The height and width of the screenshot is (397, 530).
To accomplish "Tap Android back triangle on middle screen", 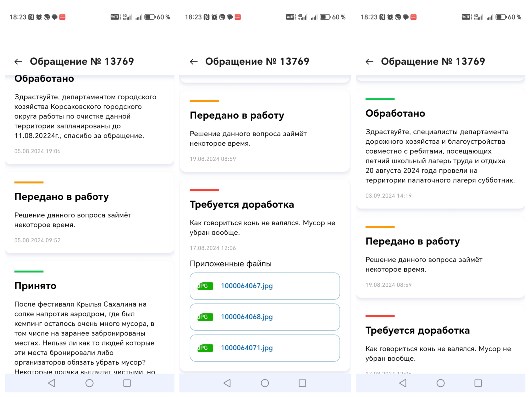I will (x=227, y=383).
